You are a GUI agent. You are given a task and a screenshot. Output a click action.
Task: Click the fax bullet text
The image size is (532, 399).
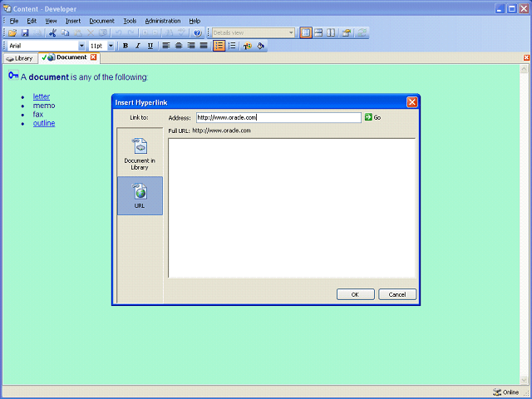(x=38, y=115)
